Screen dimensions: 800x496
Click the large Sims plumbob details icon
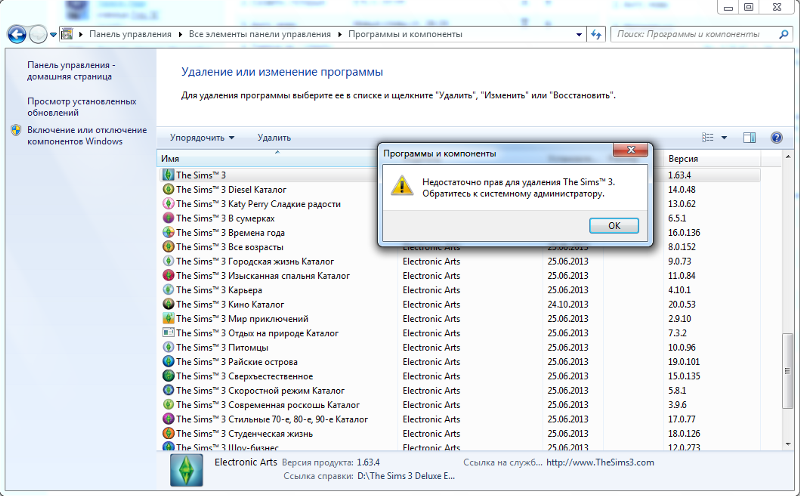(186, 470)
